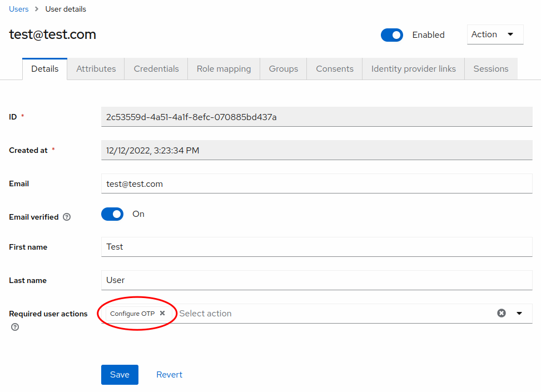This screenshot has height=392, width=541.
Task: Open the Role mapping tab
Action: click(224, 68)
